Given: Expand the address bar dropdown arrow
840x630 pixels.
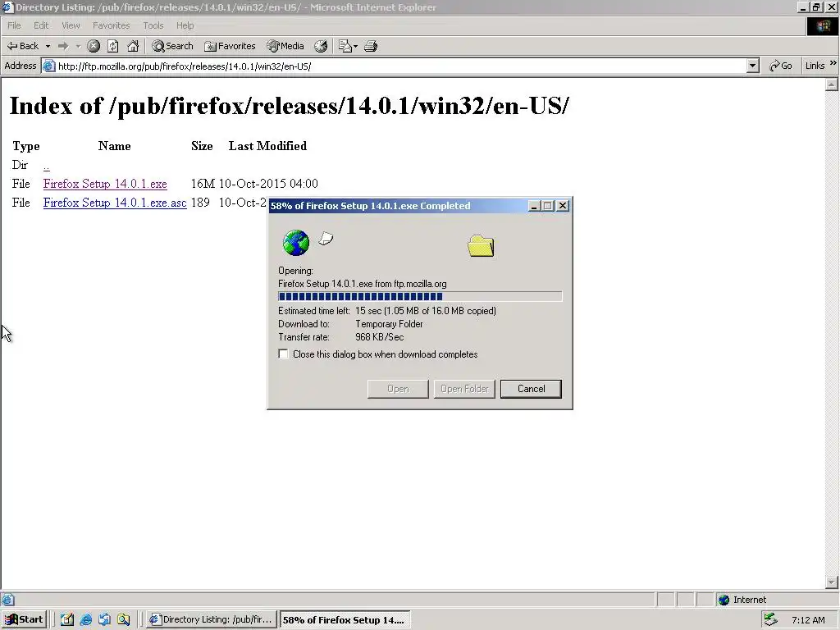Looking at the screenshot, I should tap(753, 66).
